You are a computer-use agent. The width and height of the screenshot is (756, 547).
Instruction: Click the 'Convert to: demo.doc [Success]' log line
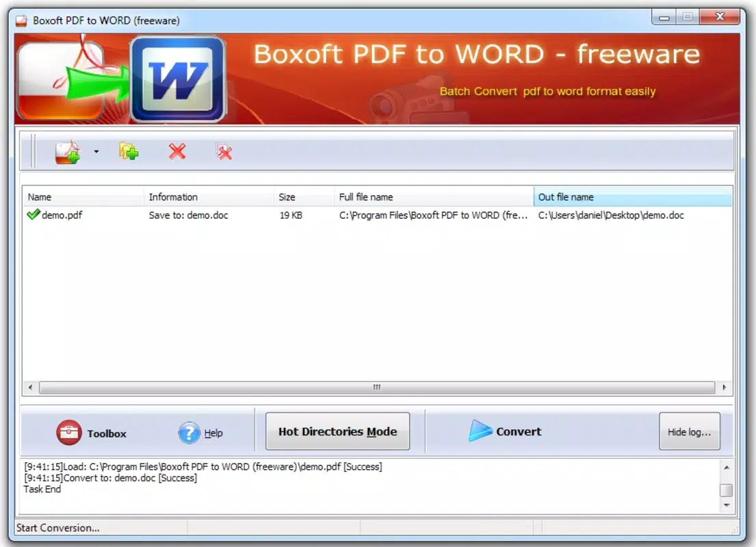click(110, 478)
